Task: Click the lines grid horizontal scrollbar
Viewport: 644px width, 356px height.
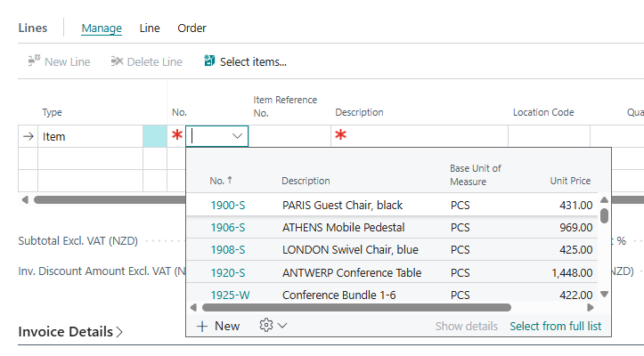Action: 110,200
